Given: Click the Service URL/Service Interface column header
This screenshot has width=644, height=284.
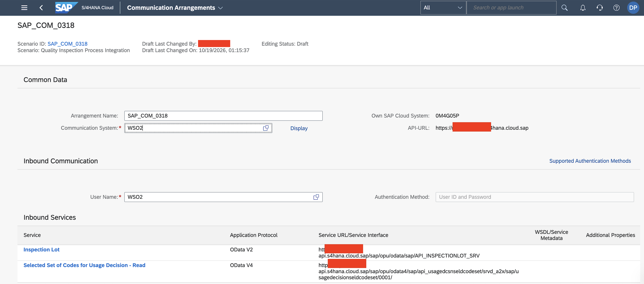Looking at the screenshot, I should point(353,235).
